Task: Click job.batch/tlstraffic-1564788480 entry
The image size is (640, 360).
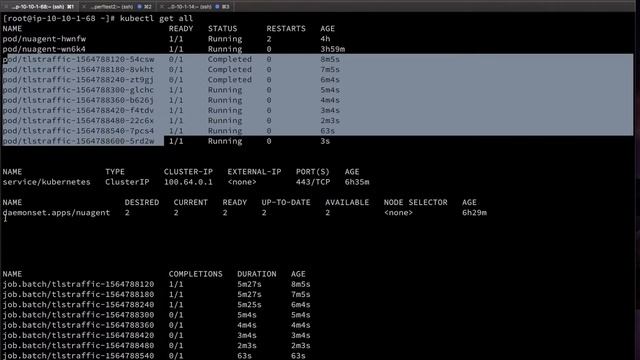Action: 78,345
